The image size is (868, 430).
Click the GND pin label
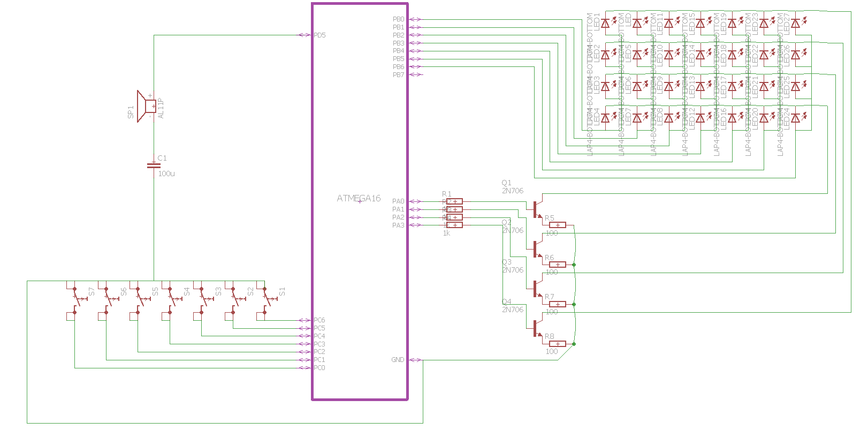click(x=398, y=360)
